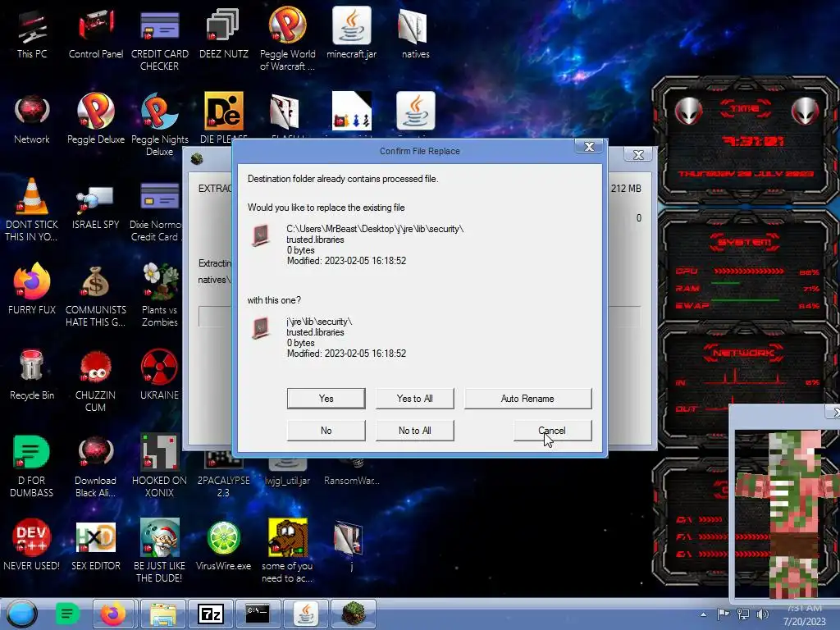Image resolution: width=840 pixels, height=630 pixels.
Task: Switch to Java taskbar button
Action: point(305,614)
